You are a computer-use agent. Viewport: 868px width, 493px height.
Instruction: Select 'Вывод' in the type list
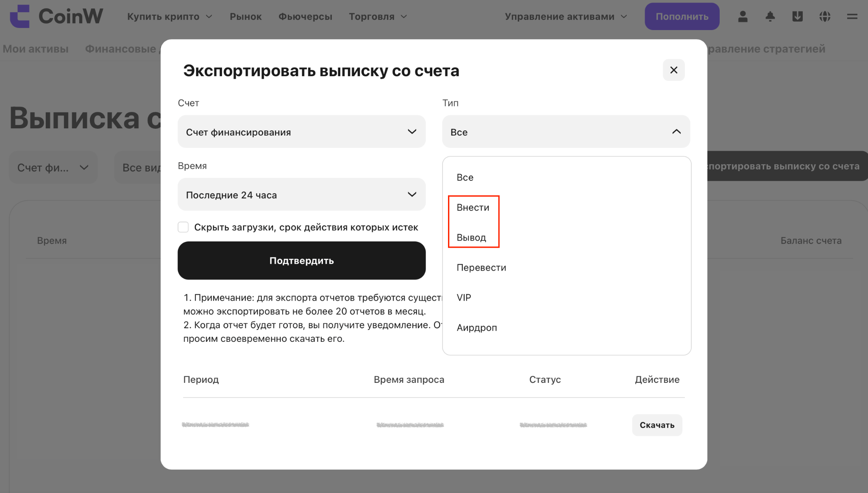pyautogui.click(x=471, y=238)
